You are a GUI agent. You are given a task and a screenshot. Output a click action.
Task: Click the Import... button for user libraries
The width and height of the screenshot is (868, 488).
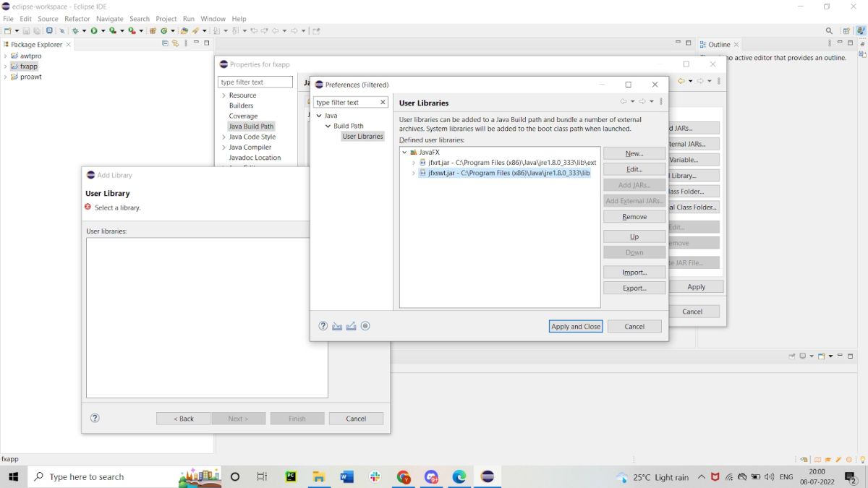pyautogui.click(x=634, y=272)
